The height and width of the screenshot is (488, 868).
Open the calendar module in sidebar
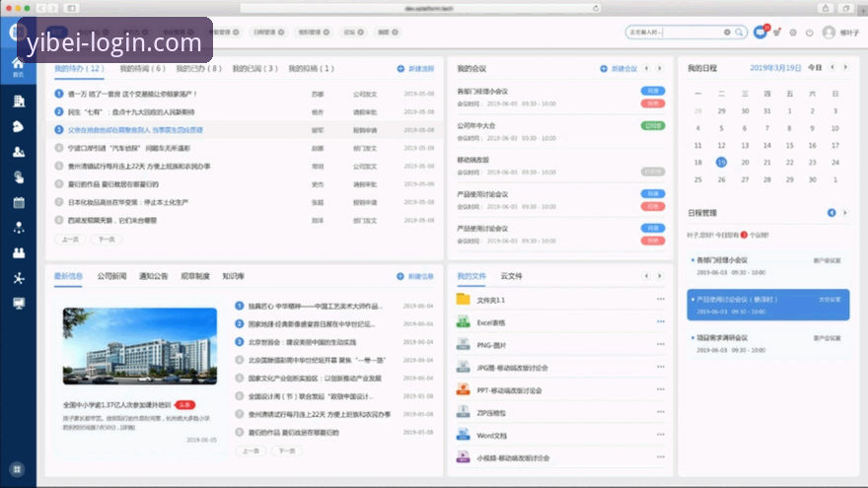tap(19, 202)
